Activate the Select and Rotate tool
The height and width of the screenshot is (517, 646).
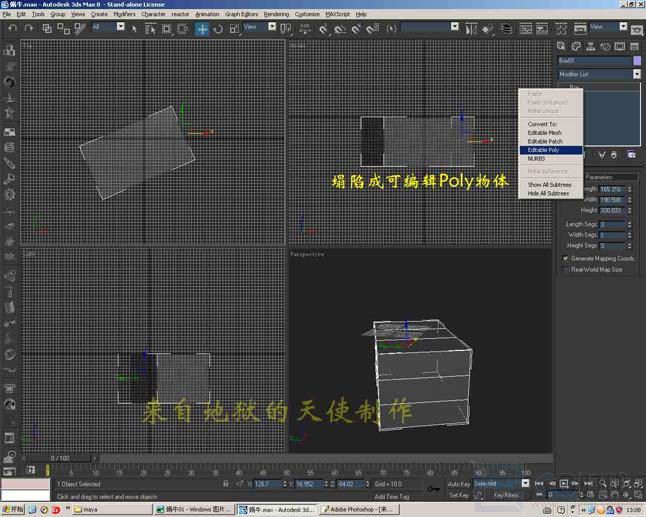[x=218, y=29]
